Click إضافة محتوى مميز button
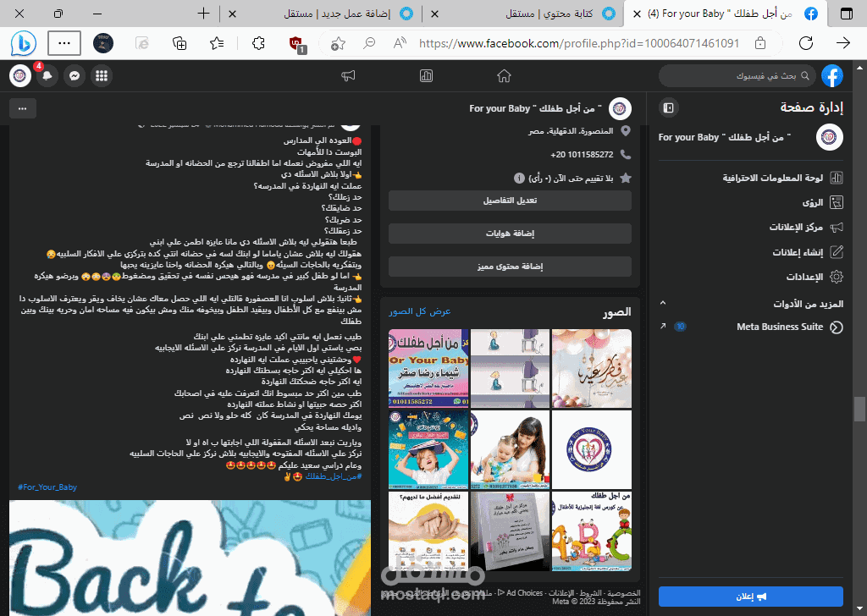This screenshot has width=867, height=616. pos(510,267)
